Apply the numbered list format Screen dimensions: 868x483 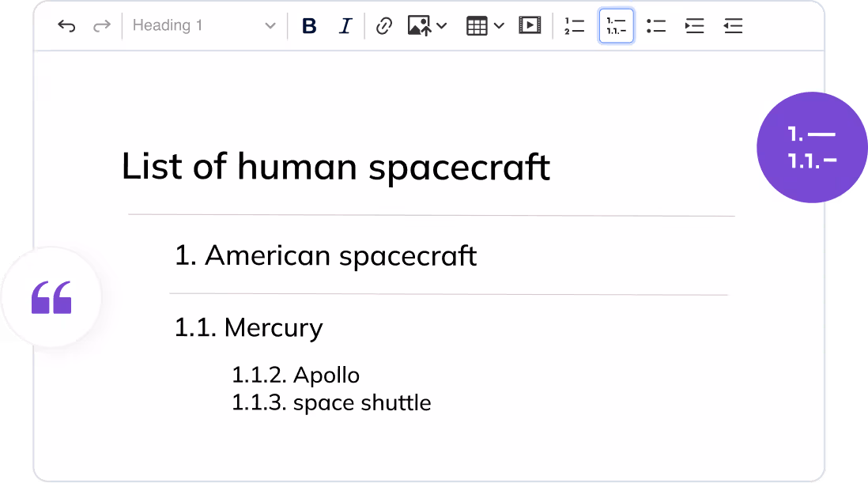[x=575, y=26]
